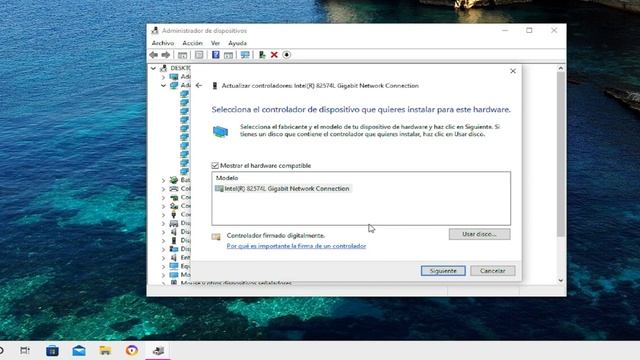Open the driver signature importance link

point(296,246)
